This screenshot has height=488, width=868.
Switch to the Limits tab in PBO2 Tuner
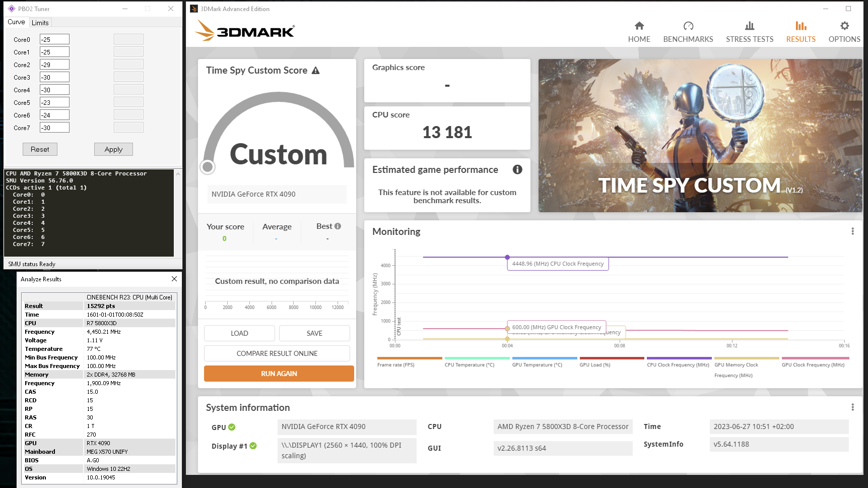(x=40, y=23)
